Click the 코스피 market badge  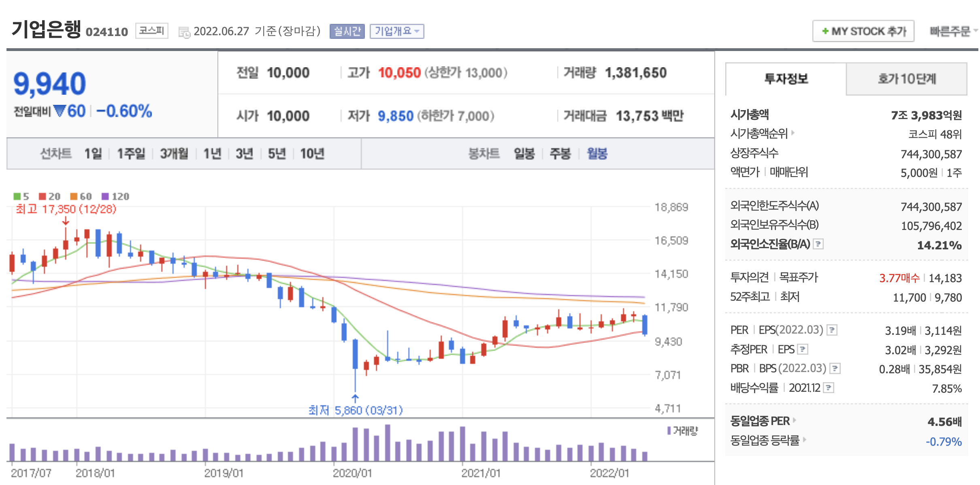pyautogui.click(x=151, y=31)
